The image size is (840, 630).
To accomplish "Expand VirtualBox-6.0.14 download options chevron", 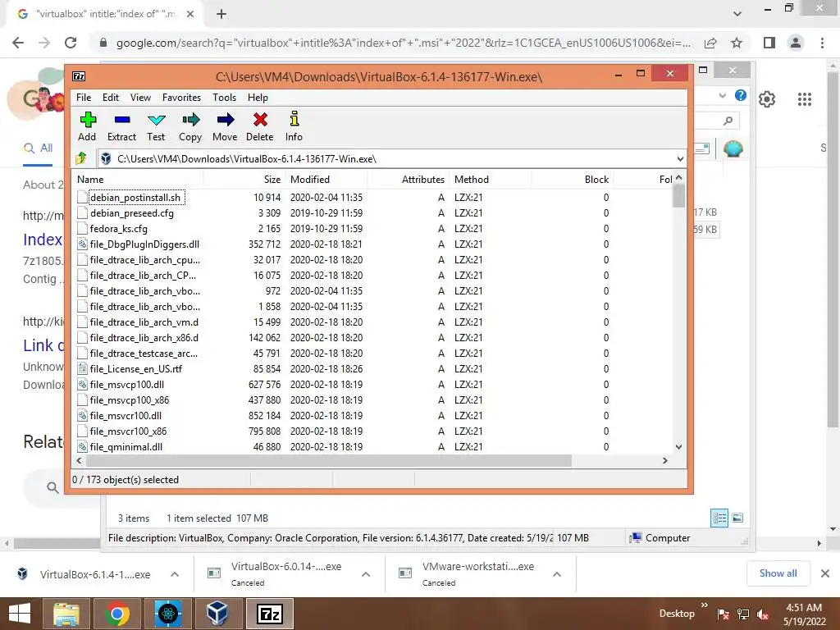I will (366, 574).
